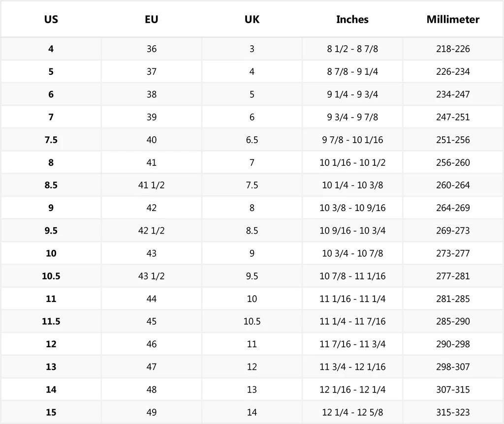Select US size 15 row label
The height and width of the screenshot is (424, 504).
pyautogui.click(x=51, y=412)
